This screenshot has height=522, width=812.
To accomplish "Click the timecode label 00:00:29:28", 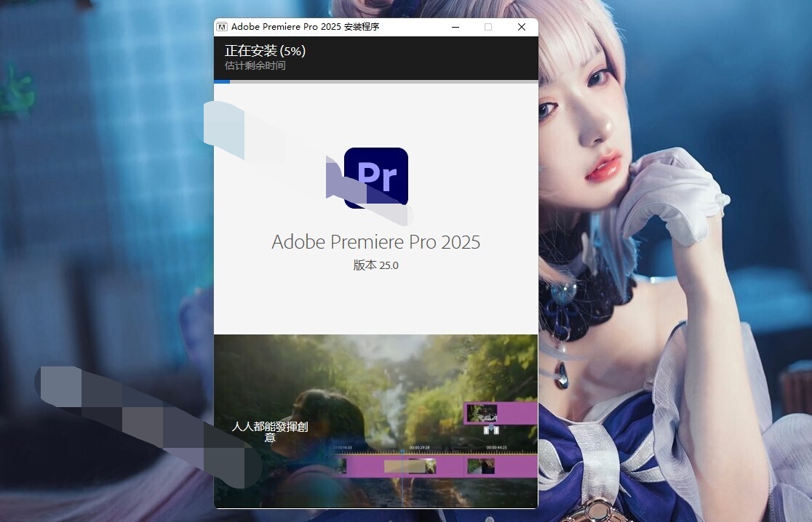I will tap(420, 446).
